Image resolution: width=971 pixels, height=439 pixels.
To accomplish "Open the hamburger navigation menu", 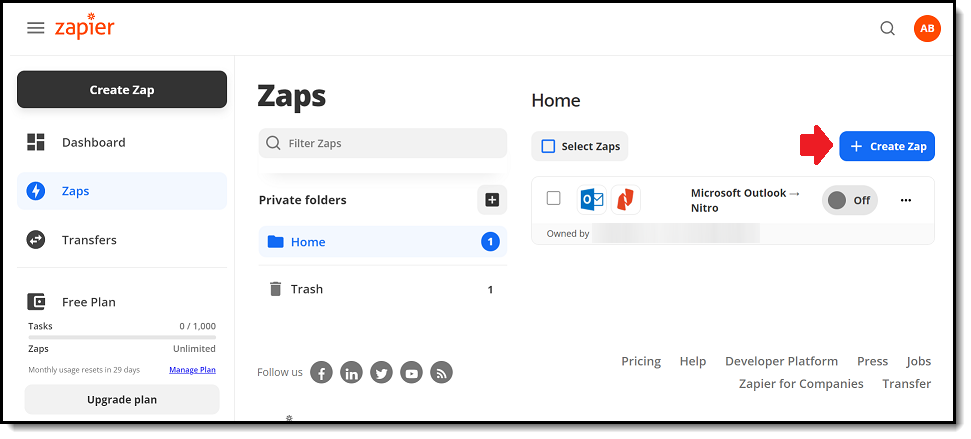I will tap(36, 28).
